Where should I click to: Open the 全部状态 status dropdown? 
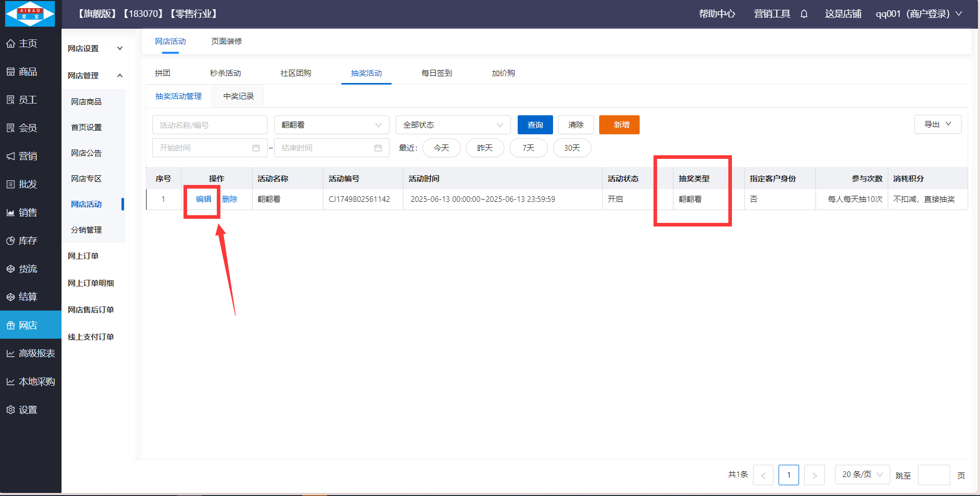pos(453,125)
